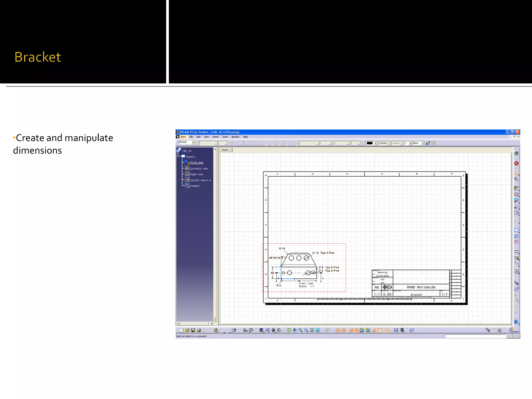The image size is (532, 399).
Task: Open the black line color swatch dropdown
Action: [376, 143]
